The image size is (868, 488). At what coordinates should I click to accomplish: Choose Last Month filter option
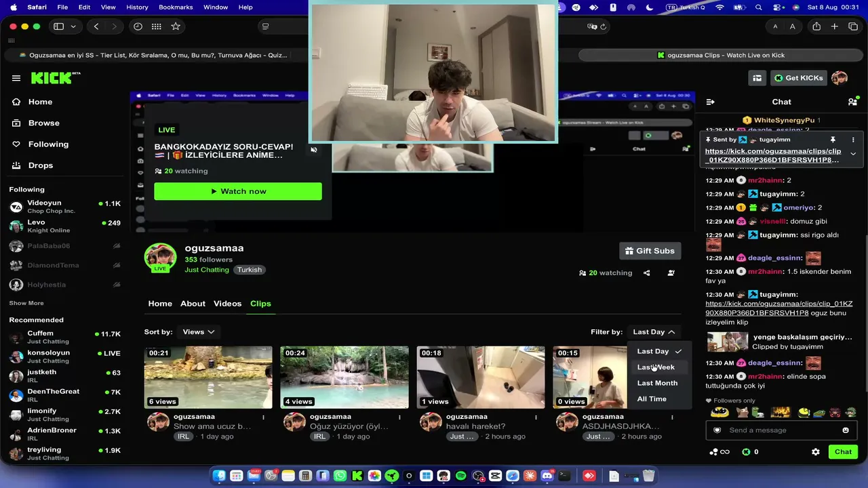(x=659, y=383)
